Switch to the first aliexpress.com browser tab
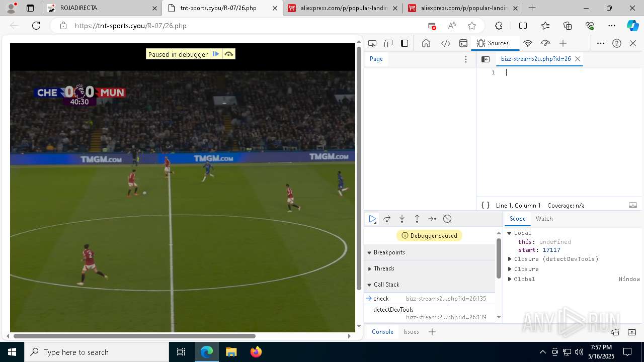 pyautogui.click(x=343, y=8)
